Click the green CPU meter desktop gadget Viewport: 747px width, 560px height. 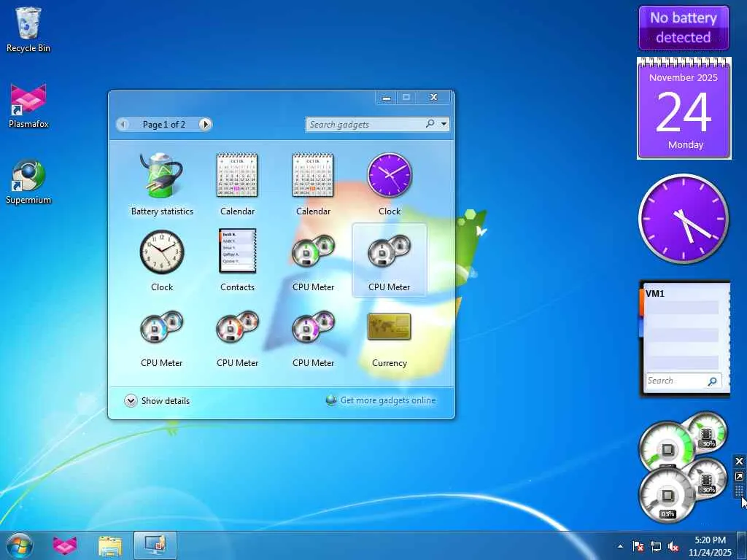(x=667, y=447)
